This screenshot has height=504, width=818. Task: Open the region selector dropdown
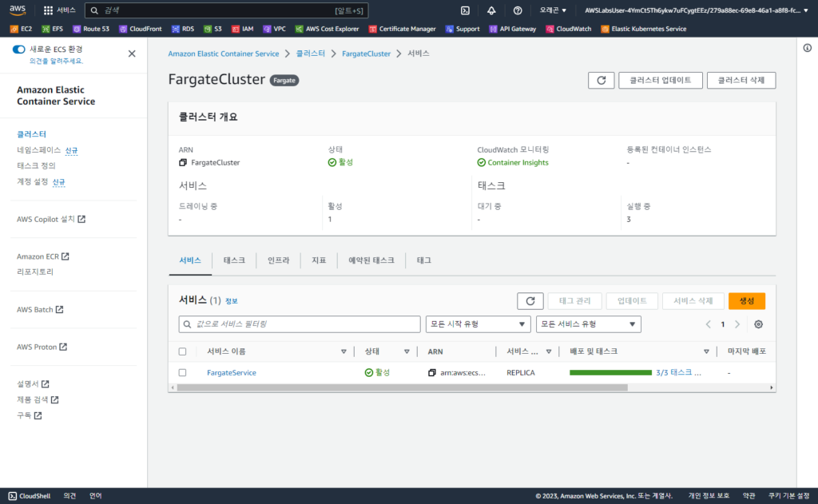coord(553,10)
